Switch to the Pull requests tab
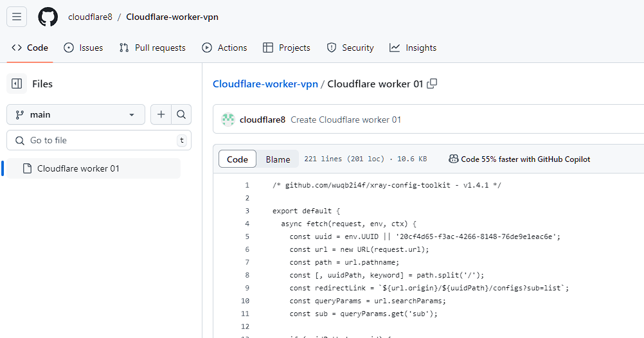 click(152, 48)
